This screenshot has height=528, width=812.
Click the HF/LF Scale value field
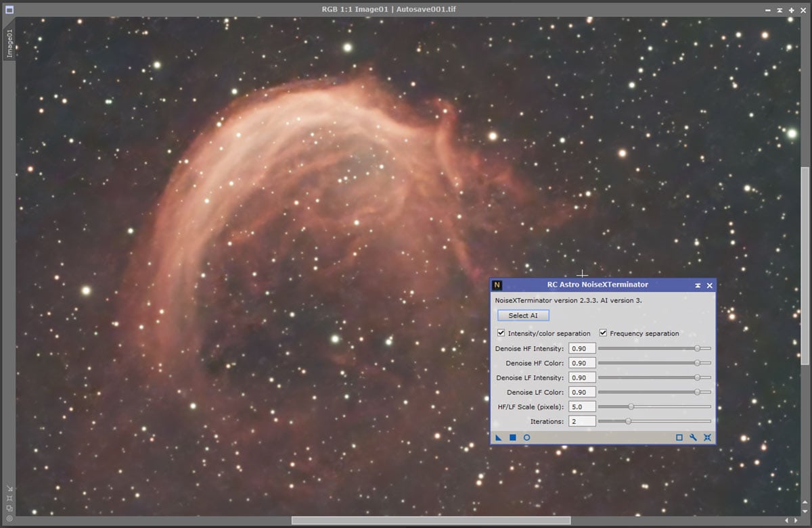click(x=582, y=407)
